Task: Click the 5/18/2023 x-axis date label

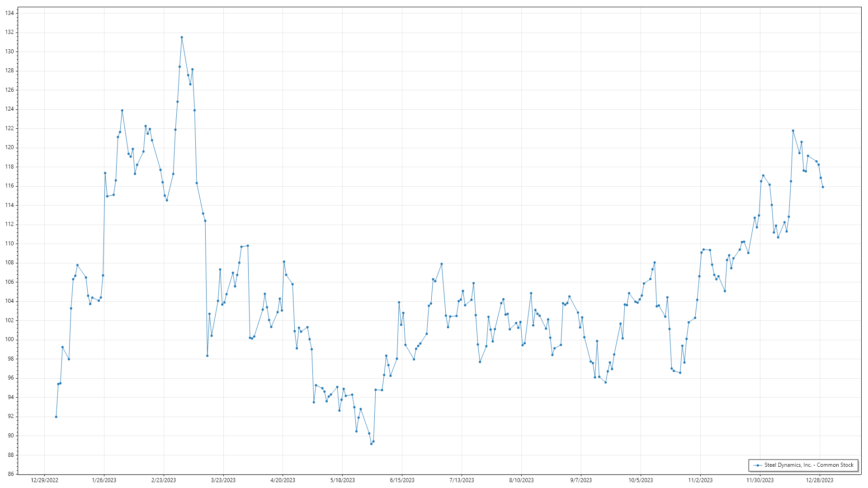Action: click(x=342, y=480)
